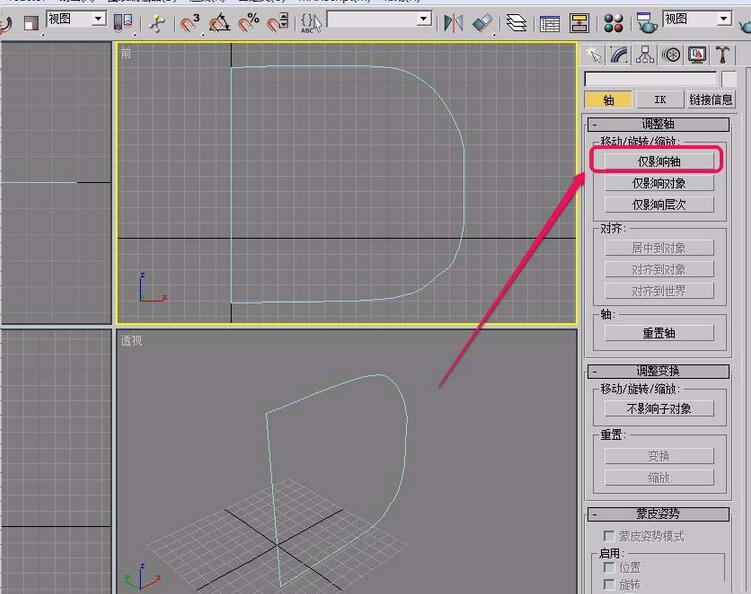The width and height of the screenshot is (751, 594).
Task: Click the 透视 viewport label
Action: 131,341
